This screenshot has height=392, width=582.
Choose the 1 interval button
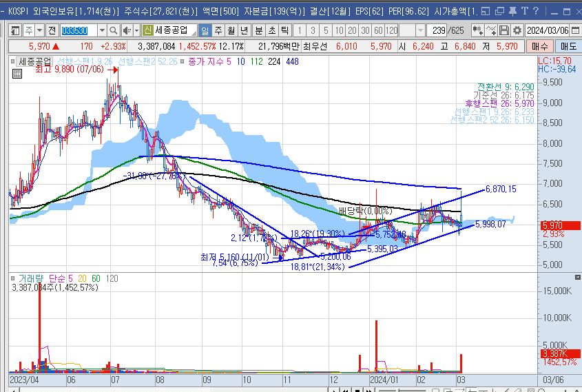coord(300,30)
